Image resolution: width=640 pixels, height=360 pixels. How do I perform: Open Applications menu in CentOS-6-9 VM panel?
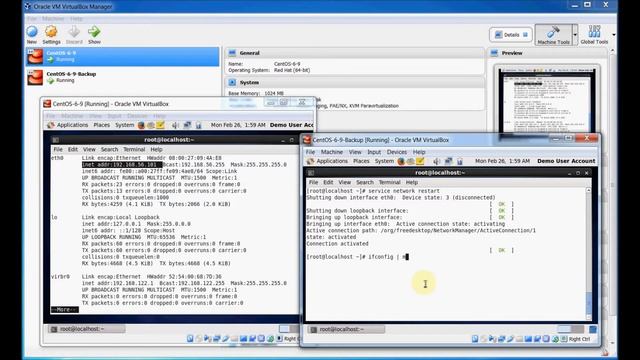click(x=68, y=125)
